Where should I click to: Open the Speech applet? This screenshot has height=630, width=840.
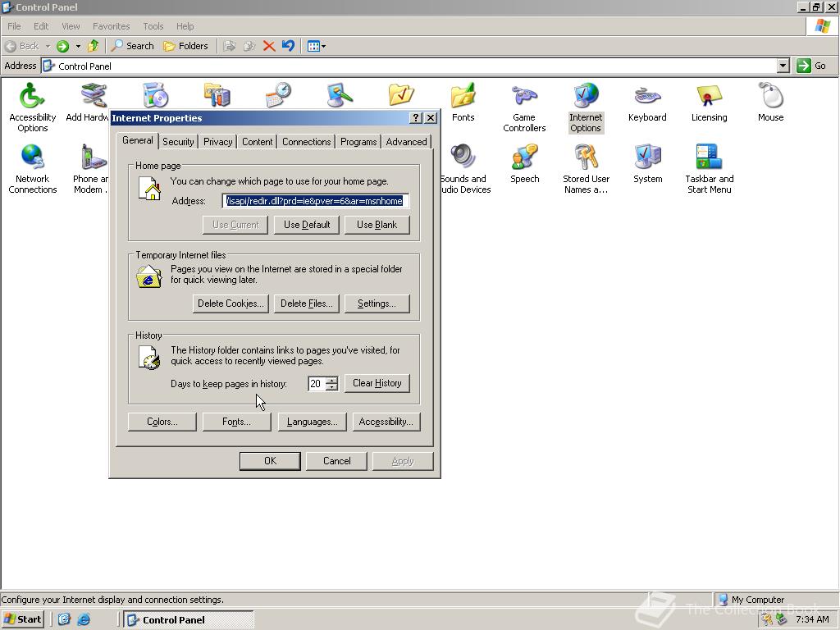point(524,163)
